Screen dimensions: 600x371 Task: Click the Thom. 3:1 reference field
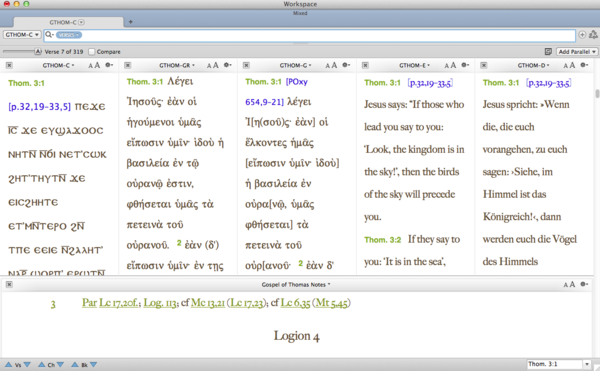click(x=555, y=364)
